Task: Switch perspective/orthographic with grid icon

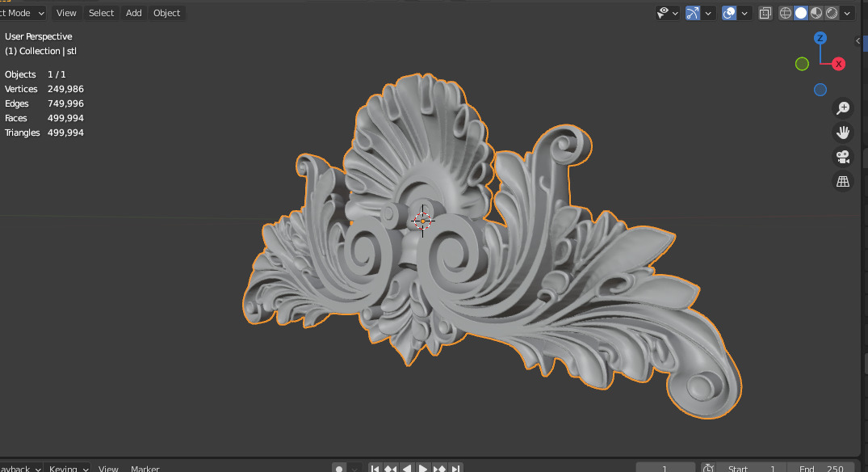Action: tap(842, 181)
